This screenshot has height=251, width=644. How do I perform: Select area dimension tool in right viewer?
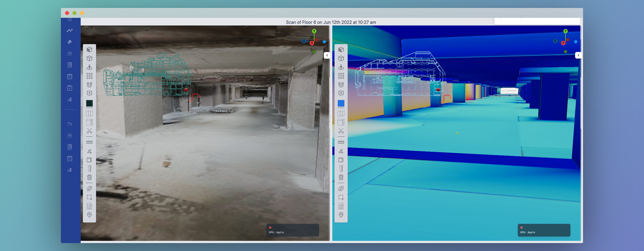click(341, 160)
